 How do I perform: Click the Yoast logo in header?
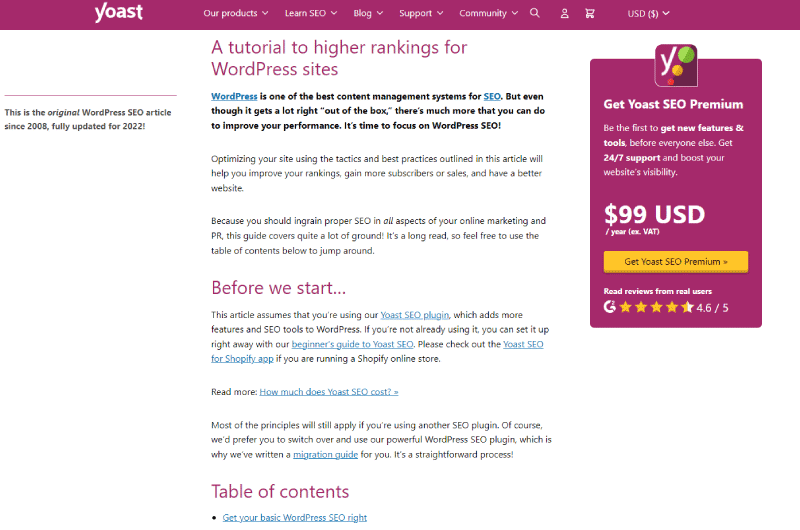tap(118, 12)
